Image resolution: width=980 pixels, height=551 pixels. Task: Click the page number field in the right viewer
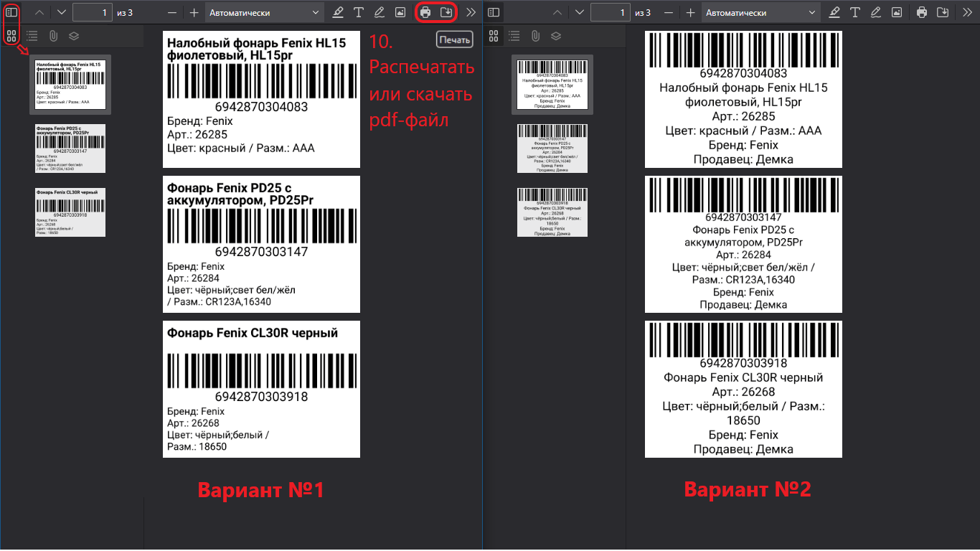(610, 12)
